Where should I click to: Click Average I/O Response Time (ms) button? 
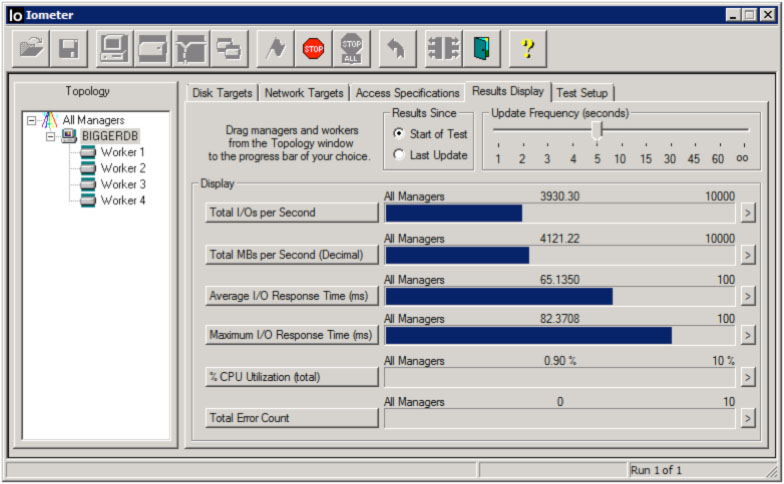tap(292, 296)
